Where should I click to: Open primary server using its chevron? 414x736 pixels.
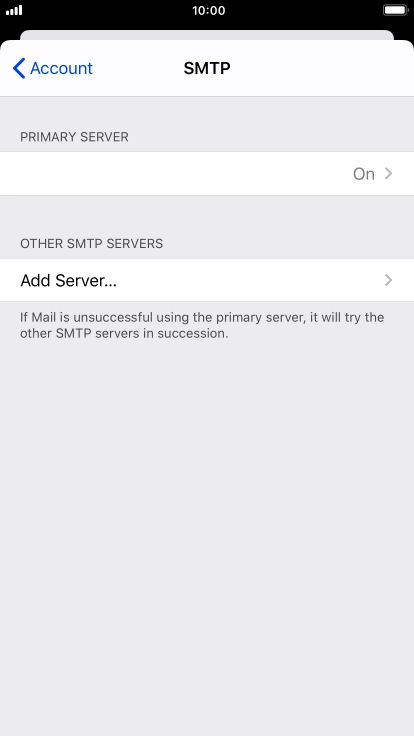click(388, 174)
